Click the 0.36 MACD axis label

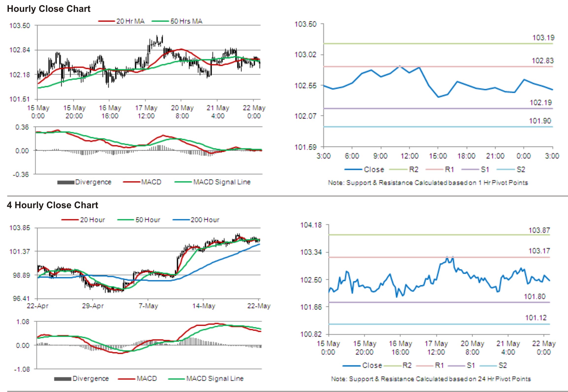(22, 127)
